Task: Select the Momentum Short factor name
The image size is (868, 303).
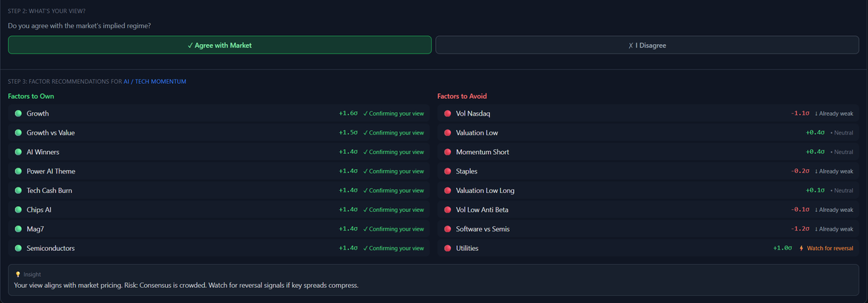Action: [483, 152]
